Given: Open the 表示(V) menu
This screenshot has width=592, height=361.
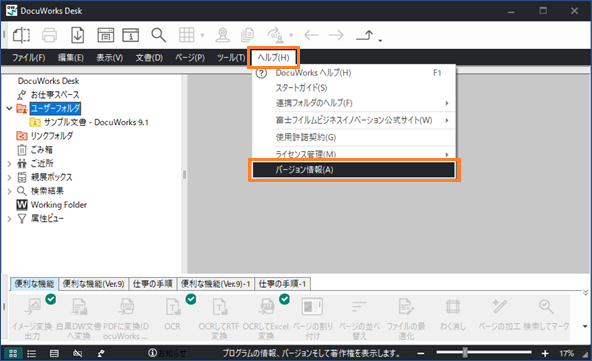Looking at the screenshot, I should (109, 57).
